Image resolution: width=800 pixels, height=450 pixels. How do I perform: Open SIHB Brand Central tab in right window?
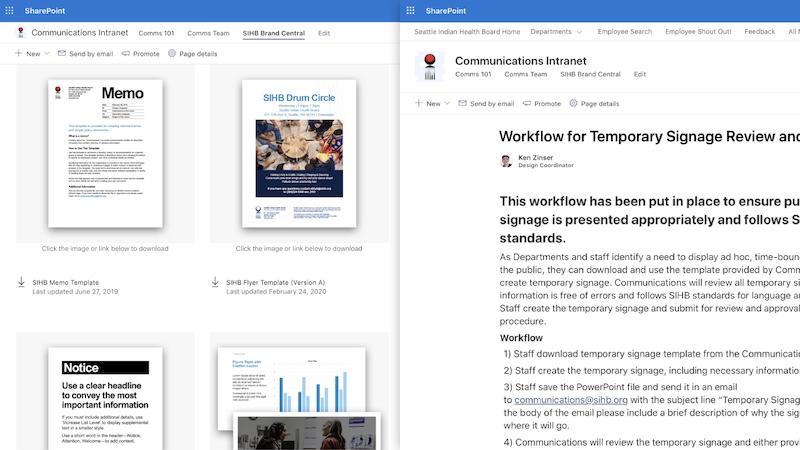(x=590, y=74)
